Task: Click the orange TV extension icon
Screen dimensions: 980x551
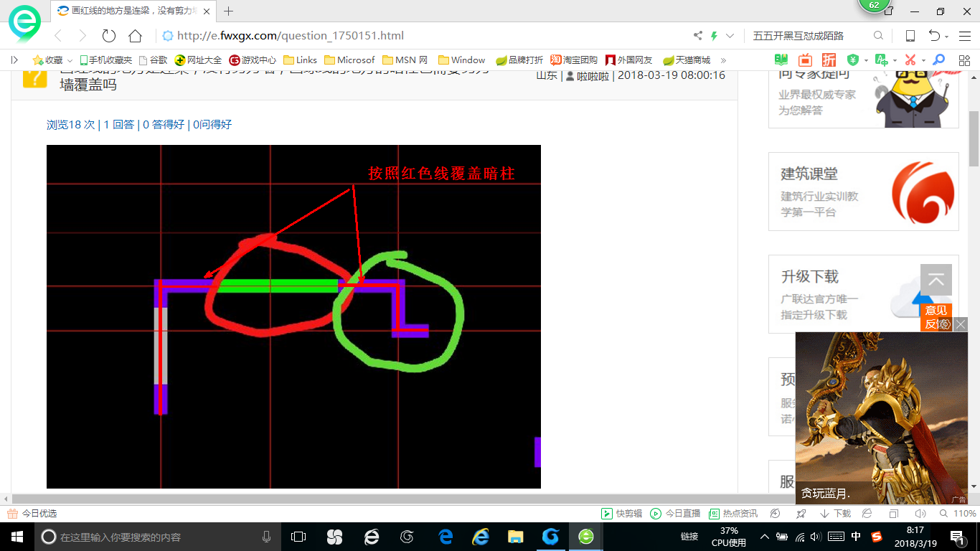Action: [x=805, y=60]
